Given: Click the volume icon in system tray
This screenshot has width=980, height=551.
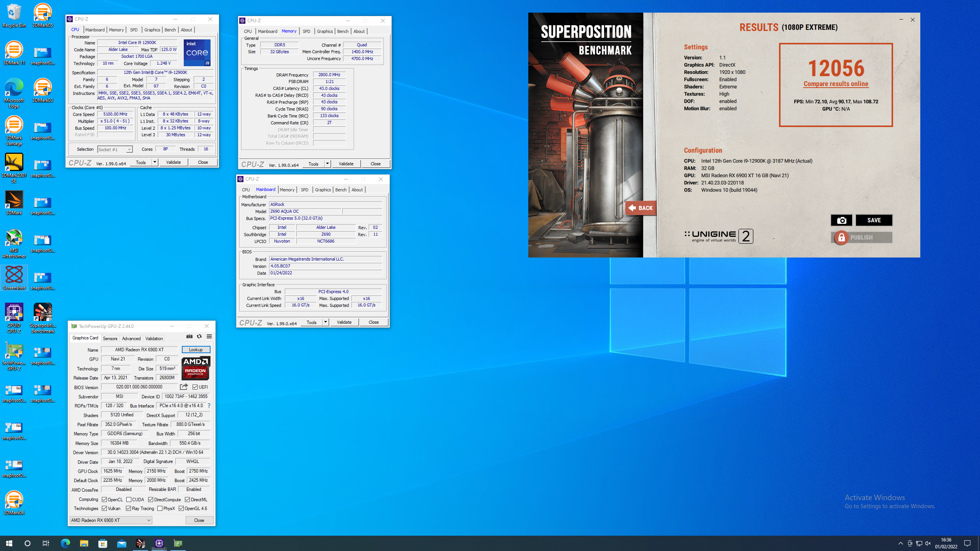Looking at the screenshot, I should click(928, 543).
